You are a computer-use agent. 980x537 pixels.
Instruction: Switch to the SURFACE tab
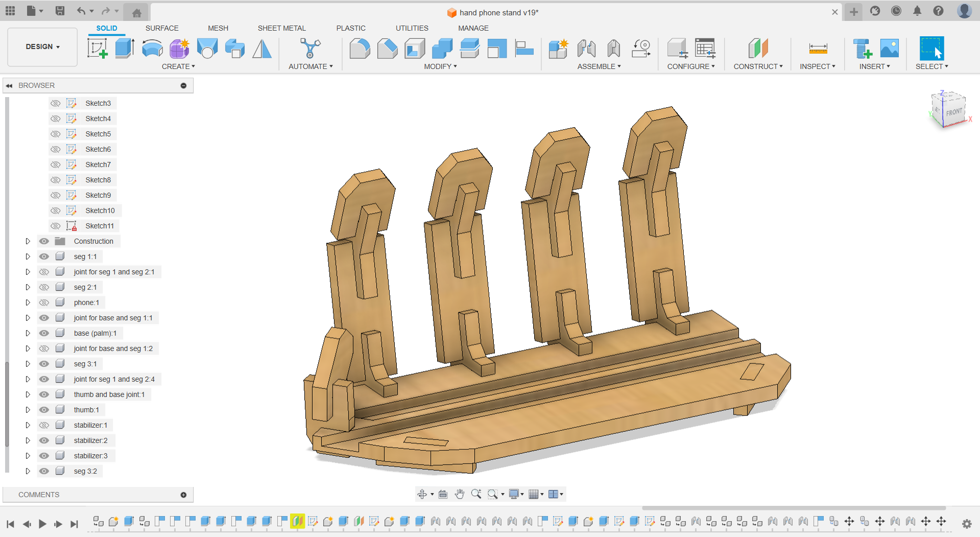point(162,28)
